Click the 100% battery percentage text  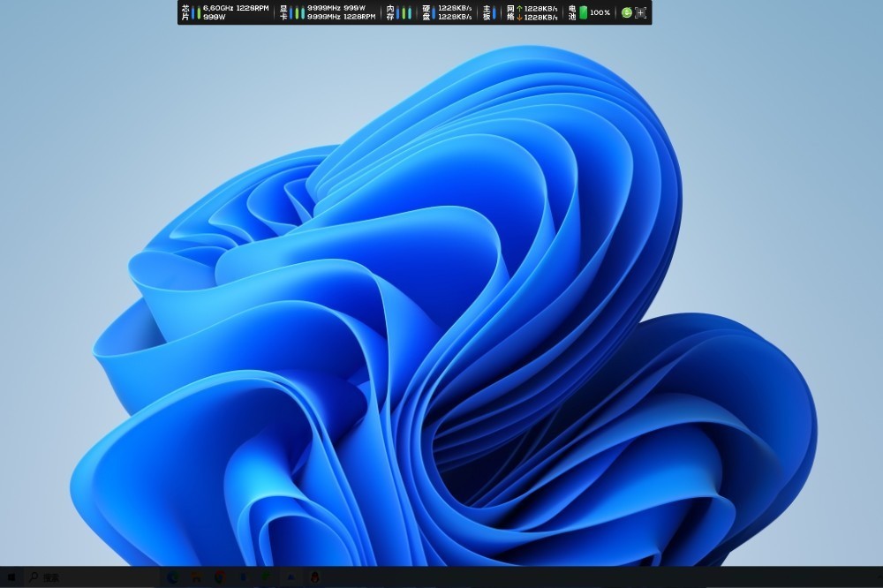(x=600, y=12)
